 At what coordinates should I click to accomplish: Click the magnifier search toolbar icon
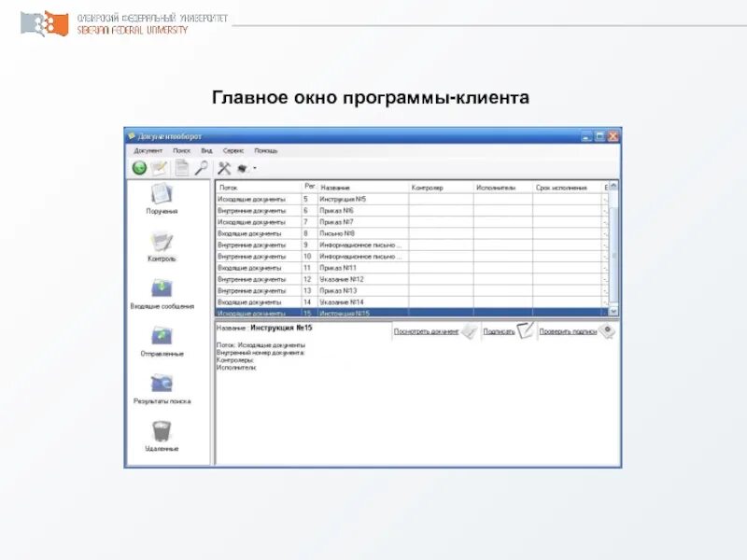click(x=202, y=168)
